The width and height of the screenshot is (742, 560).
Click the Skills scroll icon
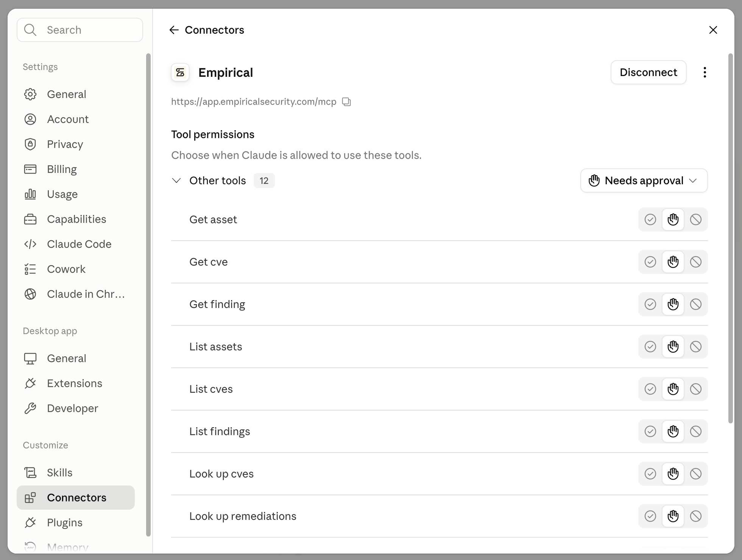click(x=30, y=473)
